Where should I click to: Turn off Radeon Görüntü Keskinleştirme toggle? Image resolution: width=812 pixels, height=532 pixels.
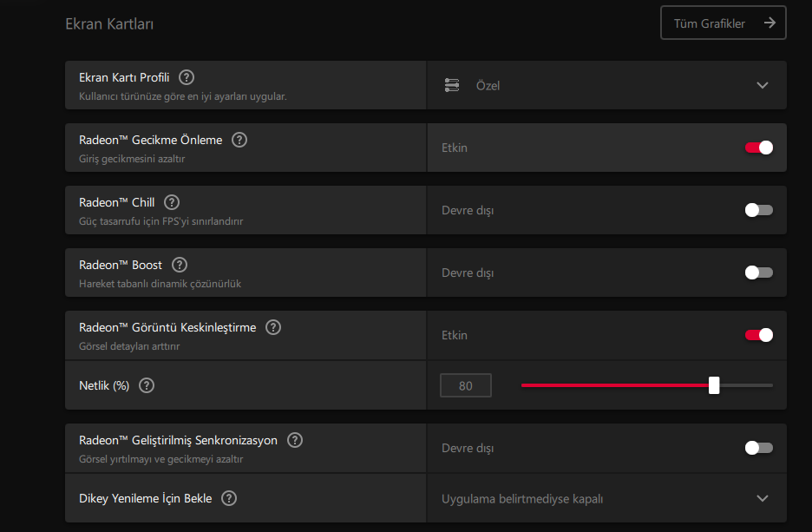758,335
